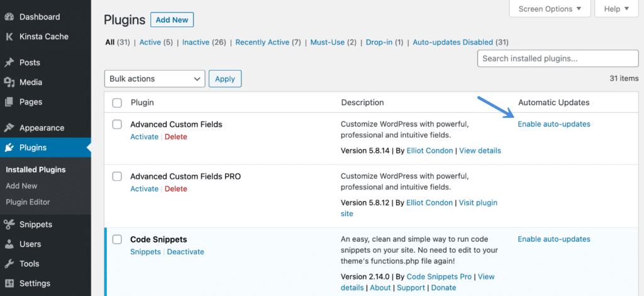The height and width of the screenshot is (296, 644).
Task: Expand the Screen Options panel
Action: point(549,9)
